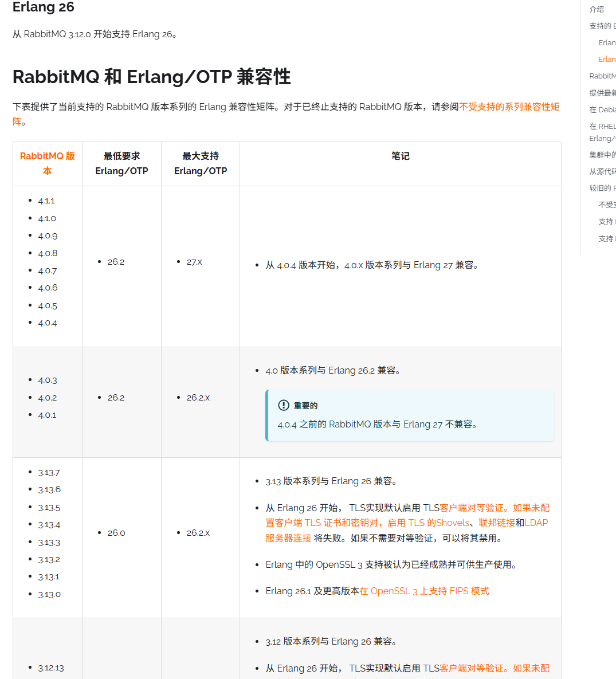The width and height of the screenshot is (616, 679).
Task: Click version 4.0.2 in the table
Action: tap(47, 398)
